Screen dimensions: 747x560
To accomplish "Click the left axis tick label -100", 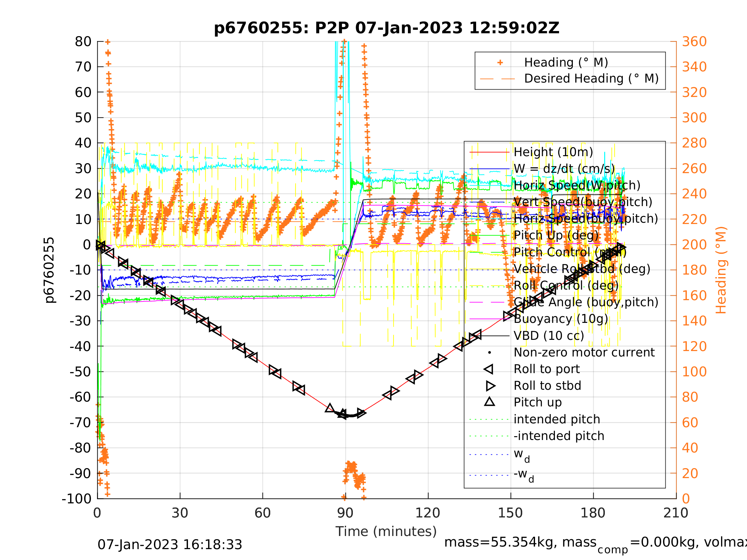I will [x=77, y=499].
